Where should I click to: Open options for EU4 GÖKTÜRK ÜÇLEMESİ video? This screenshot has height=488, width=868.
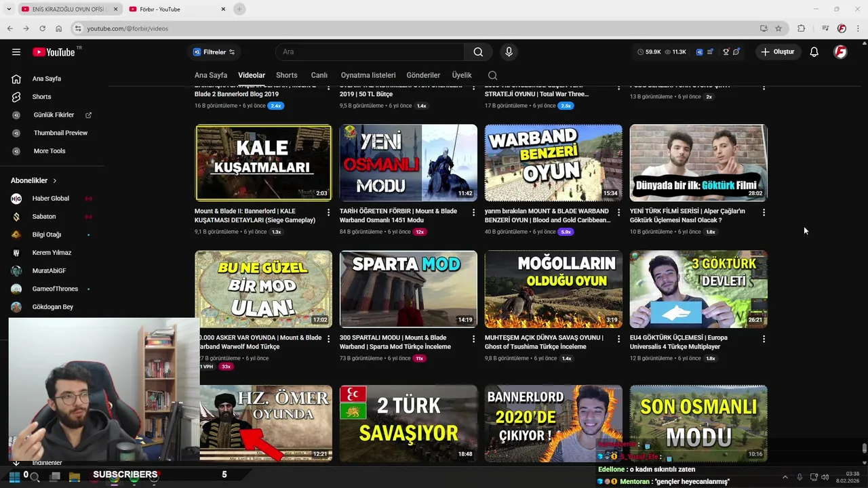(x=764, y=339)
